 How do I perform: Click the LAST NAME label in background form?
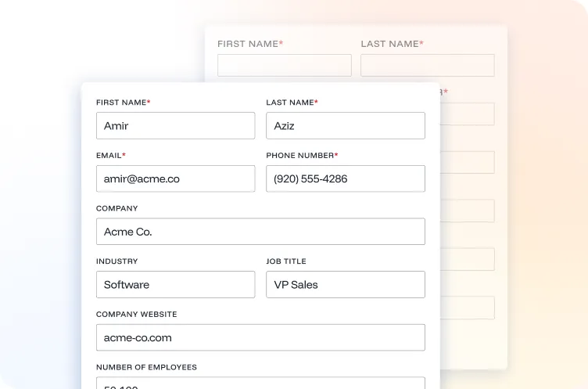389,44
